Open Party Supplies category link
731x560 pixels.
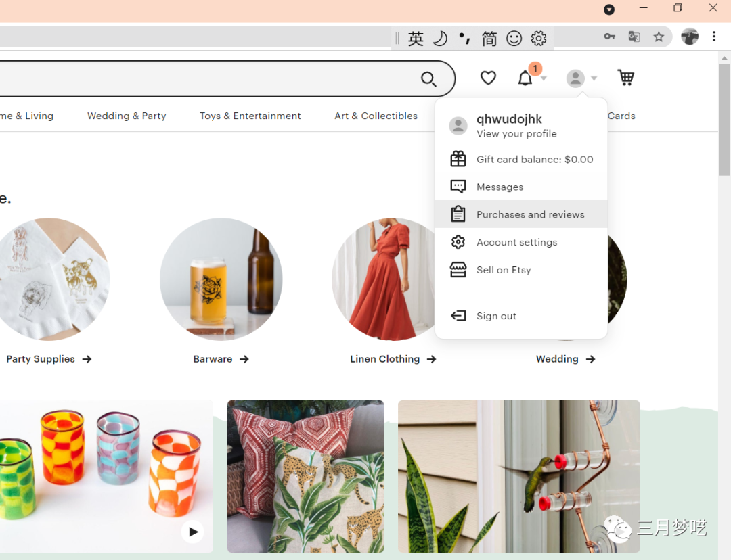[x=49, y=359]
